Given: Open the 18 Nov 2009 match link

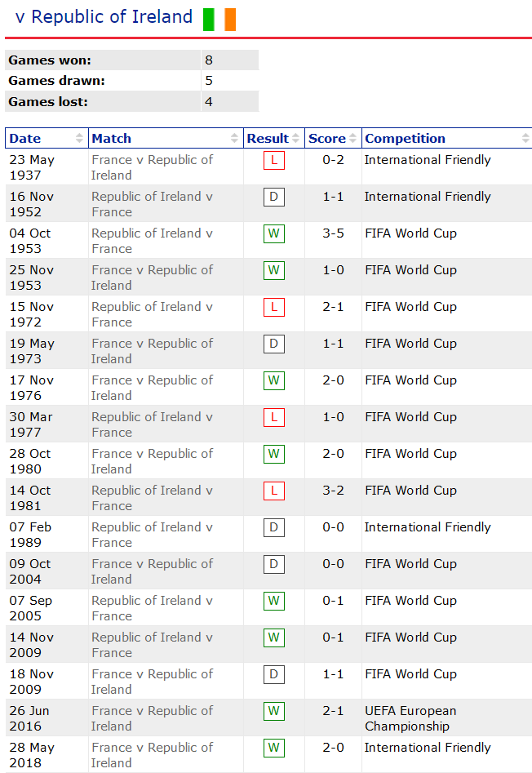Looking at the screenshot, I should pyautogui.click(x=153, y=682).
